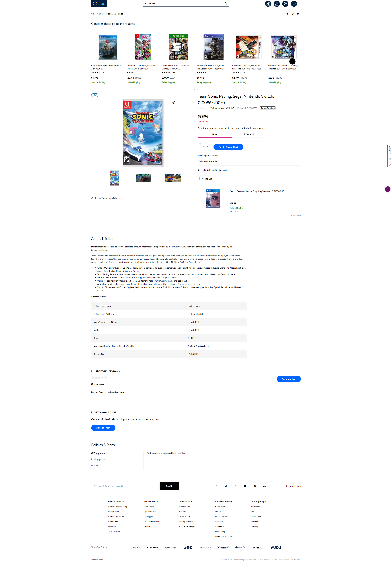Open the Pricing policy tab
Viewport: 392px width, 569px height.
tap(98, 459)
